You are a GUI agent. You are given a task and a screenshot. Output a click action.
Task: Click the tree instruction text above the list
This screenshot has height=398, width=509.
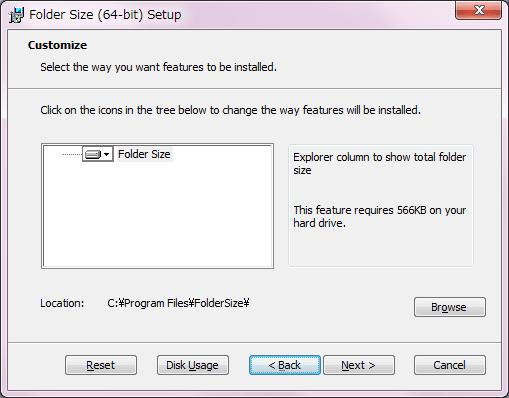(230, 110)
